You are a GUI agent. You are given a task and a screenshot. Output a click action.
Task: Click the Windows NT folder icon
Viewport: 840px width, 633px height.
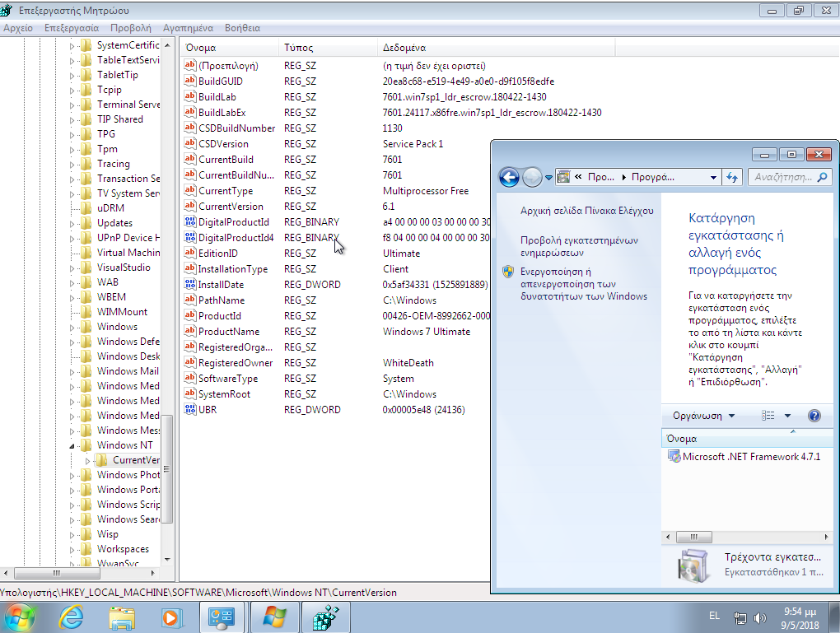(86, 445)
